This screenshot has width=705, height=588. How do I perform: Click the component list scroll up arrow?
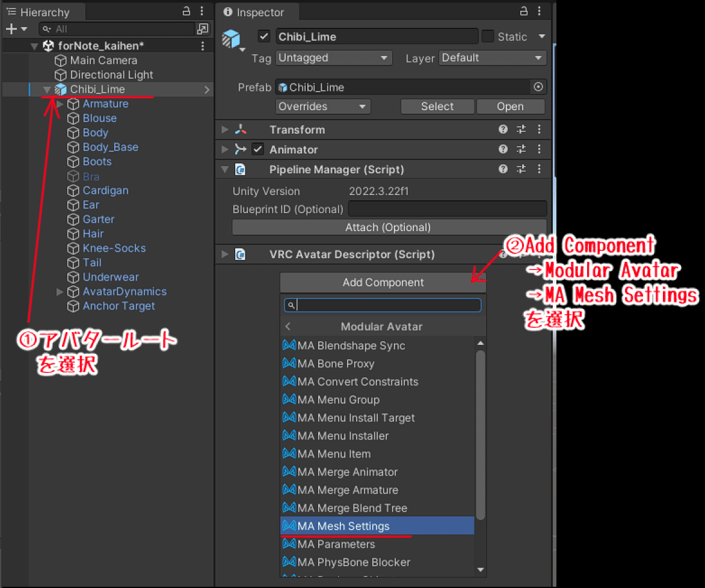coord(480,343)
